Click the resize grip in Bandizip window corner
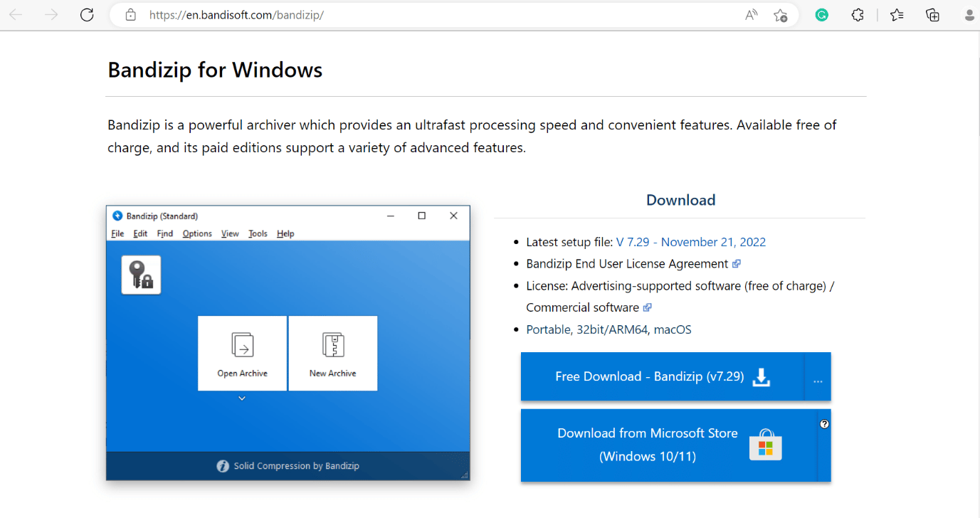980x518 pixels. [x=465, y=475]
